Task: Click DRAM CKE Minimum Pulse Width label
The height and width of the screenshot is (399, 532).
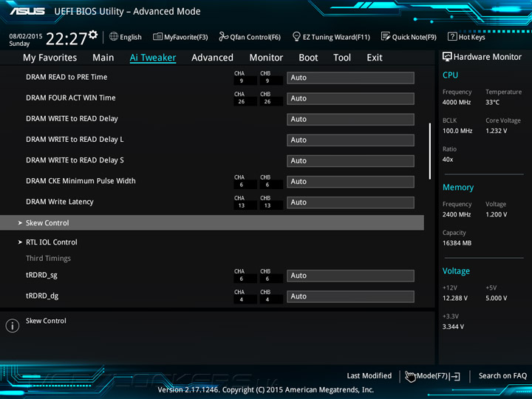Action: click(81, 181)
